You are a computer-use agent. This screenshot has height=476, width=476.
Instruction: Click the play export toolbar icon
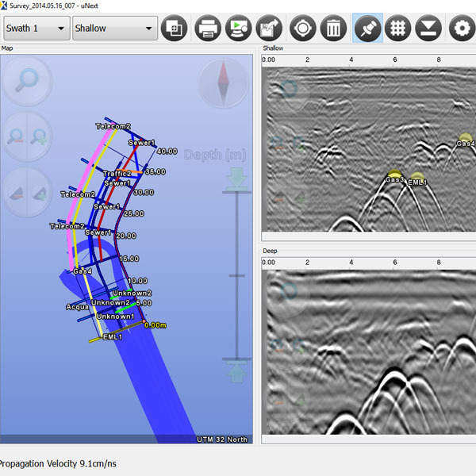coord(239,29)
